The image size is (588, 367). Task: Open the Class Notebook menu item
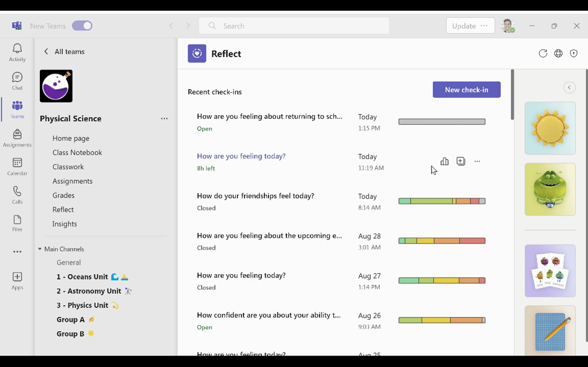coord(77,153)
